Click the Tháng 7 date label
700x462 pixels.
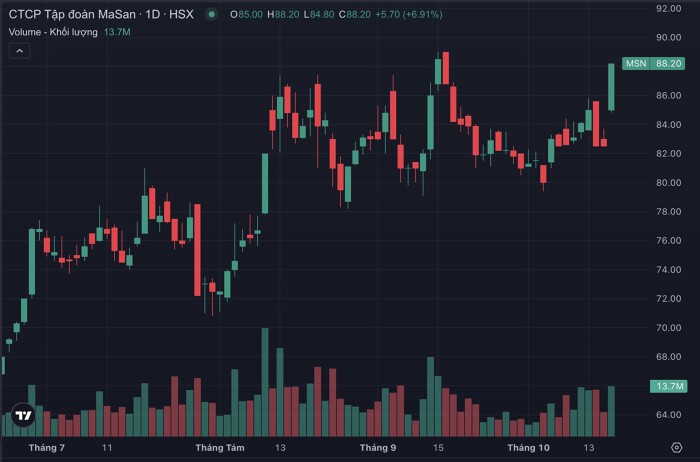47,447
